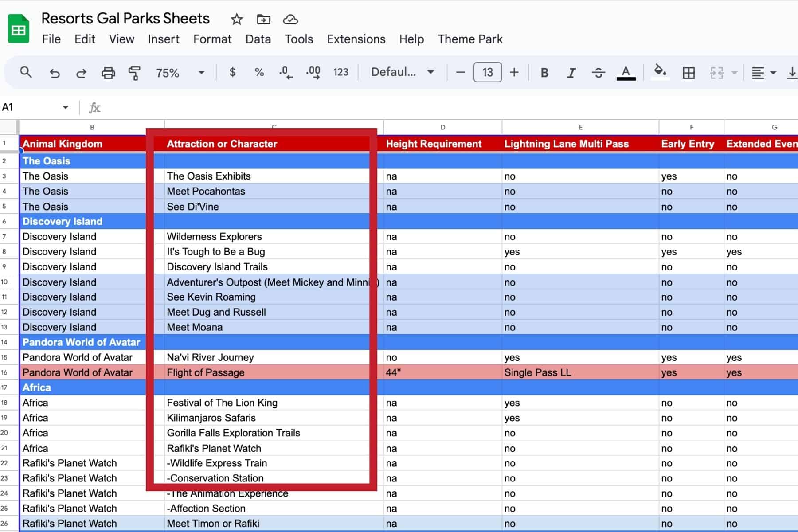Toggle italic formatting
The height and width of the screenshot is (532, 798).
coord(571,73)
